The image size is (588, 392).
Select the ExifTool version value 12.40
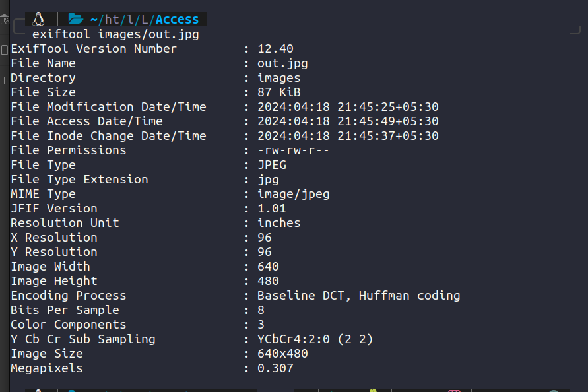tap(275, 49)
